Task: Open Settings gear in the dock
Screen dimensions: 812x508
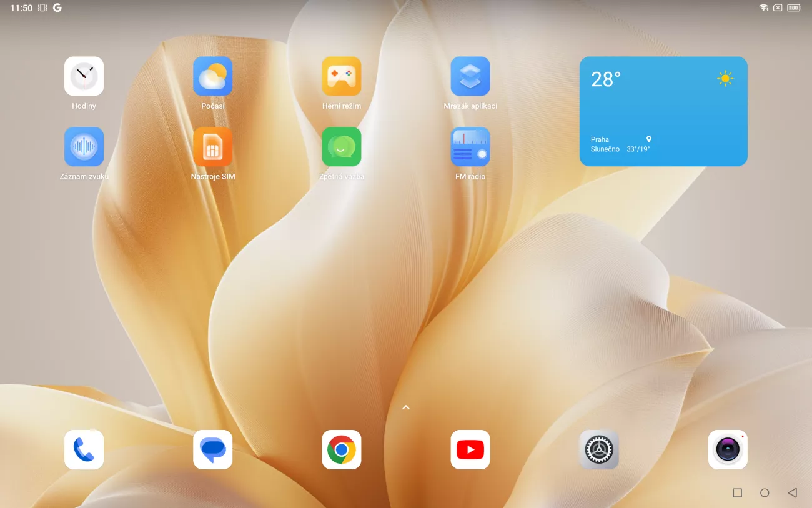Action: [598, 449]
